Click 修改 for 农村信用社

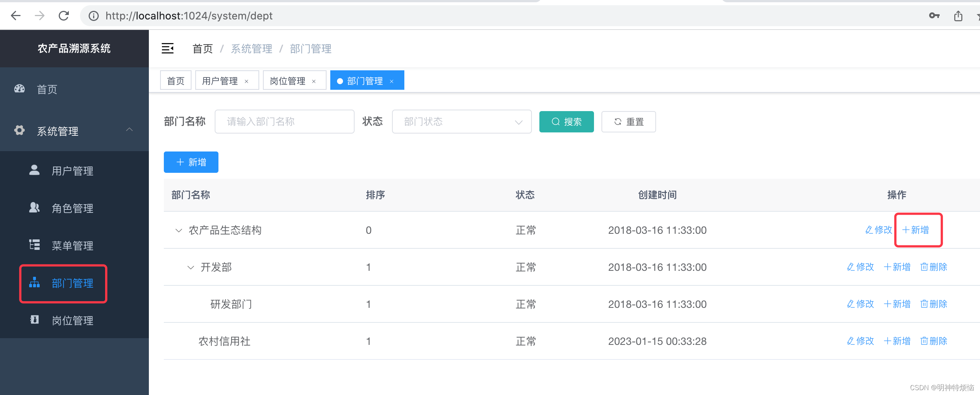pos(861,341)
